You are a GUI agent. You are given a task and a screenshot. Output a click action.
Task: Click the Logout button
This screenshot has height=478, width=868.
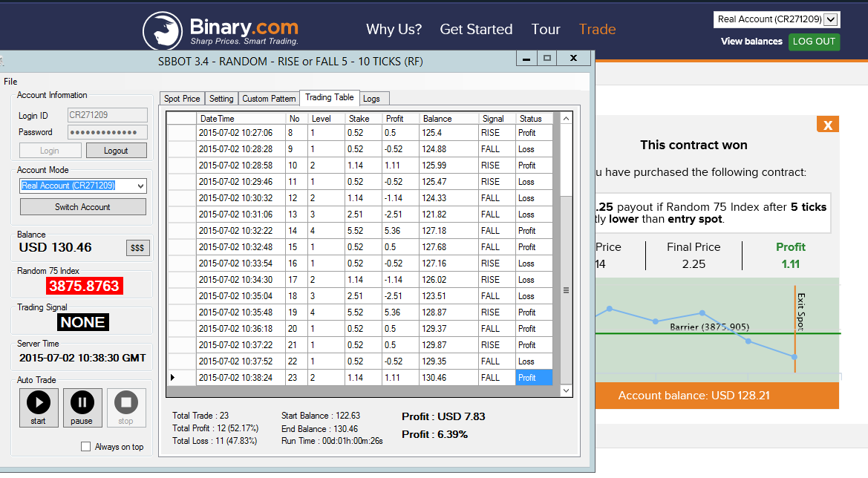click(117, 151)
